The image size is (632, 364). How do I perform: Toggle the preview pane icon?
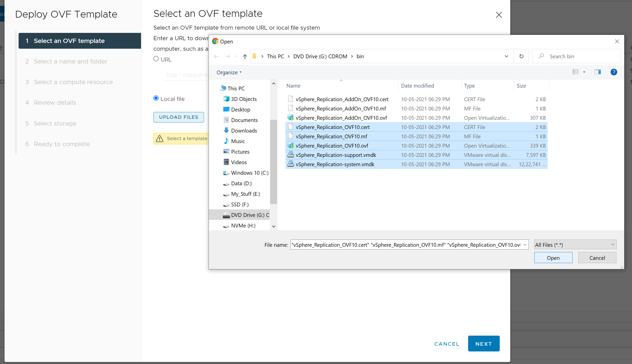pyautogui.click(x=598, y=72)
